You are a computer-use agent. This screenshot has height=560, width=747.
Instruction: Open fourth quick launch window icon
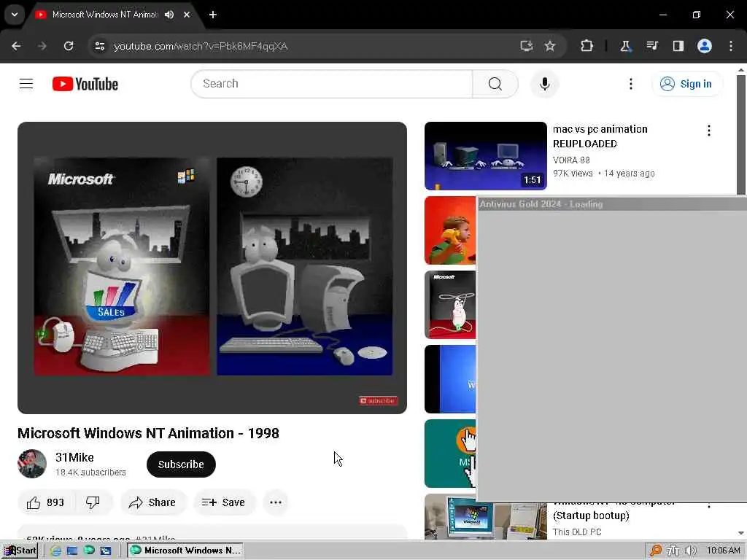click(105, 551)
